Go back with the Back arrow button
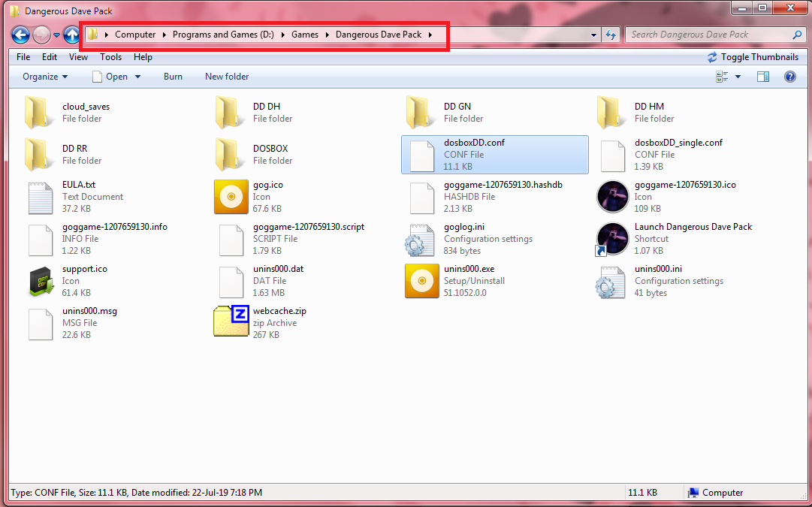Image resolution: width=812 pixels, height=507 pixels. pyautogui.click(x=21, y=35)
